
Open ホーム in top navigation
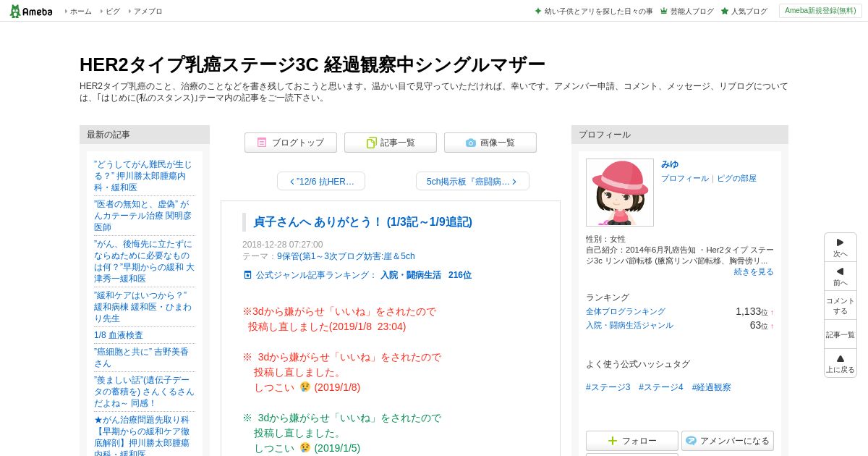(80, 12)
